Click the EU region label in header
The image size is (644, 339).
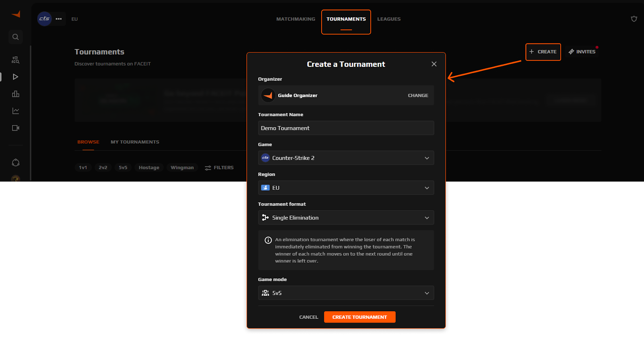tap(75, 19)
